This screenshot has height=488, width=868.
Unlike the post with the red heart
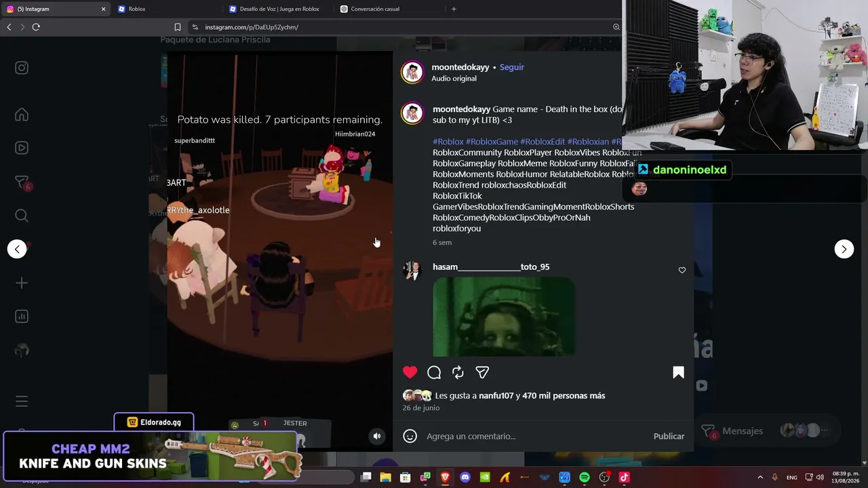(x=410, y=372)
